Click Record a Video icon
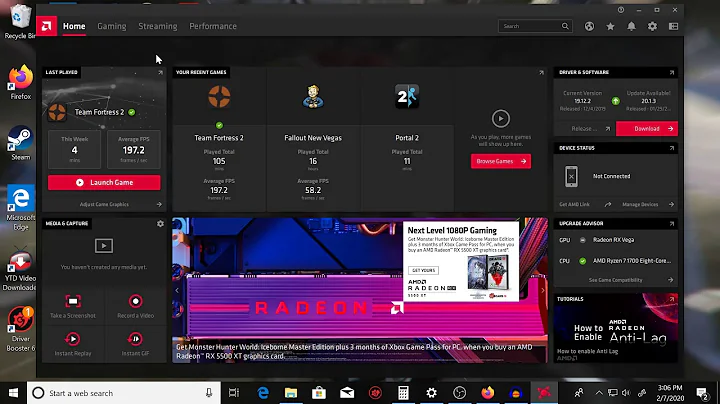 (x=135, y=301)
